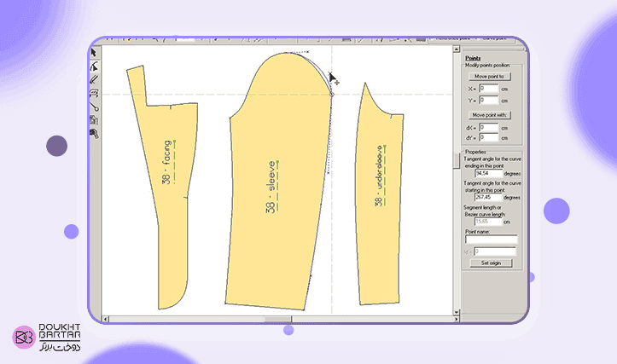Click into the dX offset field
Screen dimensions: 617x364
tap(488, 127)
